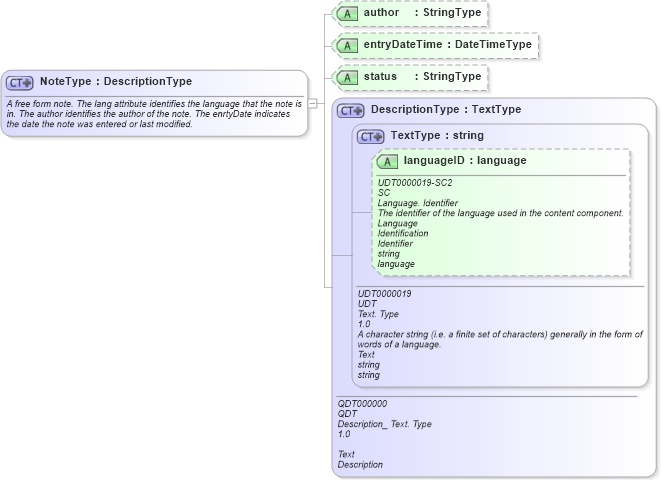Click the 'Text. Type' annotation line
This screenshot has width=661, height=480.
pos(378,314)
